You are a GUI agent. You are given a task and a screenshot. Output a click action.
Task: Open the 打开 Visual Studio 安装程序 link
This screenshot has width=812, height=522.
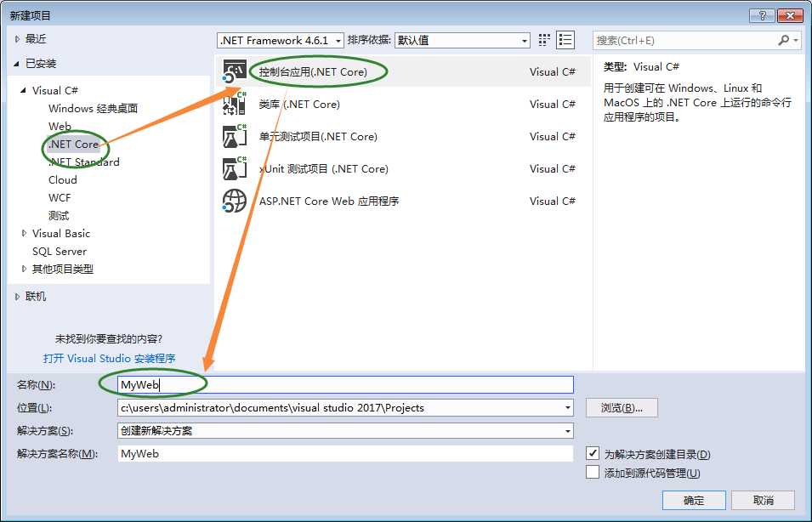[x=110, y=359]
